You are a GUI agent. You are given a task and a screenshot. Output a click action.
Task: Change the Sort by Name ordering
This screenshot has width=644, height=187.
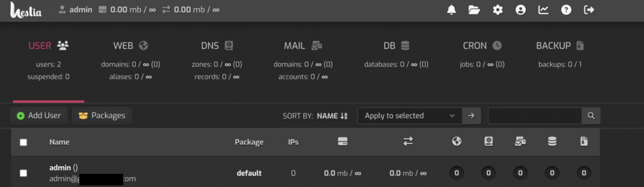(332, 116)
